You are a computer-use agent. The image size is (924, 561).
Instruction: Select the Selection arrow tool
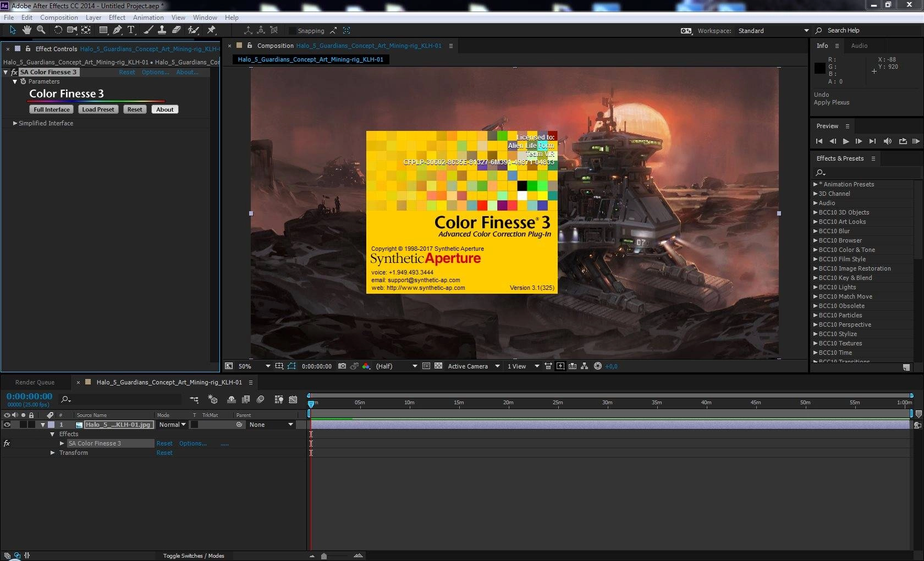(13, 30)
